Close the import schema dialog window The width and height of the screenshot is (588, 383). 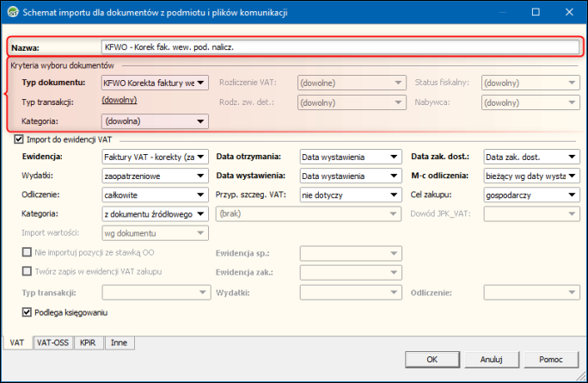[x=569, y=12]
